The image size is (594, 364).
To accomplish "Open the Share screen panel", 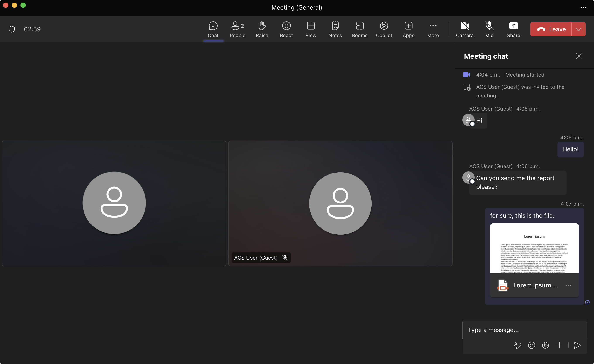I will (513, 29).
